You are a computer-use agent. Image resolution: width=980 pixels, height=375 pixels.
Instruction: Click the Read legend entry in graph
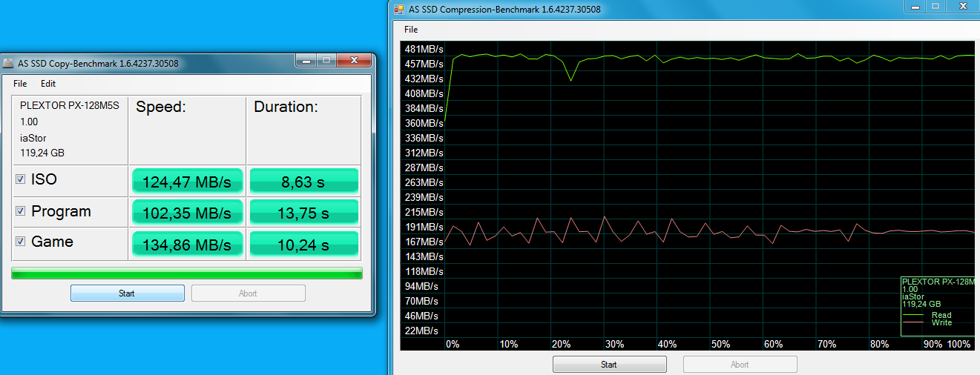tap(941, 315)
